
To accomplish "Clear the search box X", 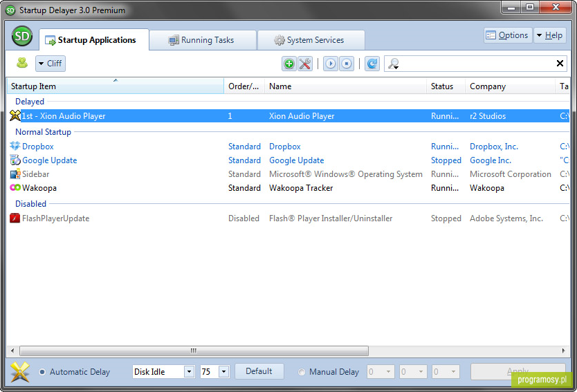I will click(x=560, y=63).
